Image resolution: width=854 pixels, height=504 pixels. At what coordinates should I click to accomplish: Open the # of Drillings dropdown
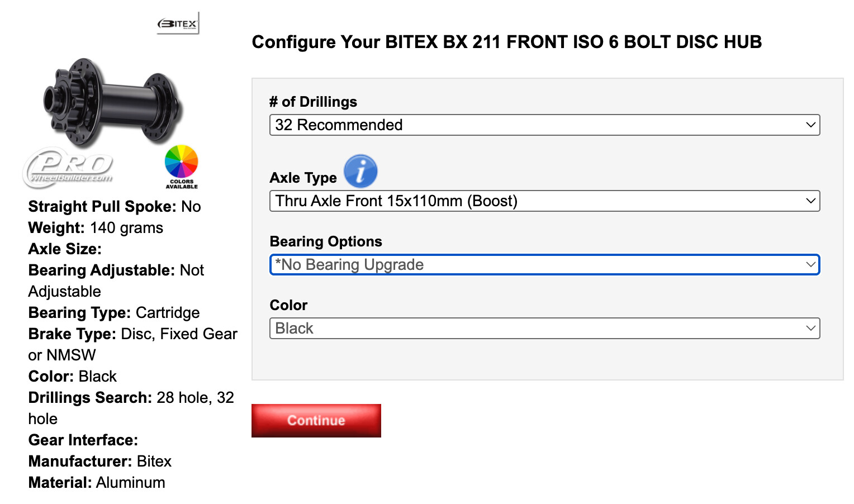544,125
